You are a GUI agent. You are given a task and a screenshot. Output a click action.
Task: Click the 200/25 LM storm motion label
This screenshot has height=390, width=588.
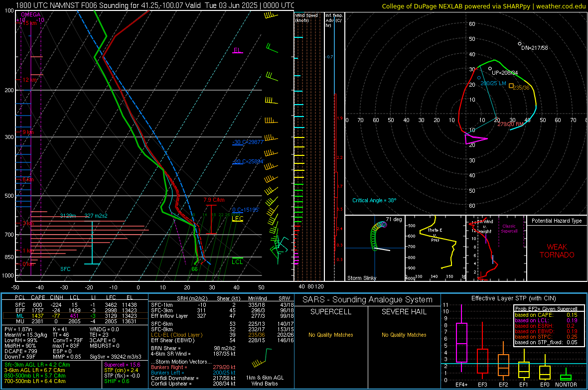coord(493,83)
